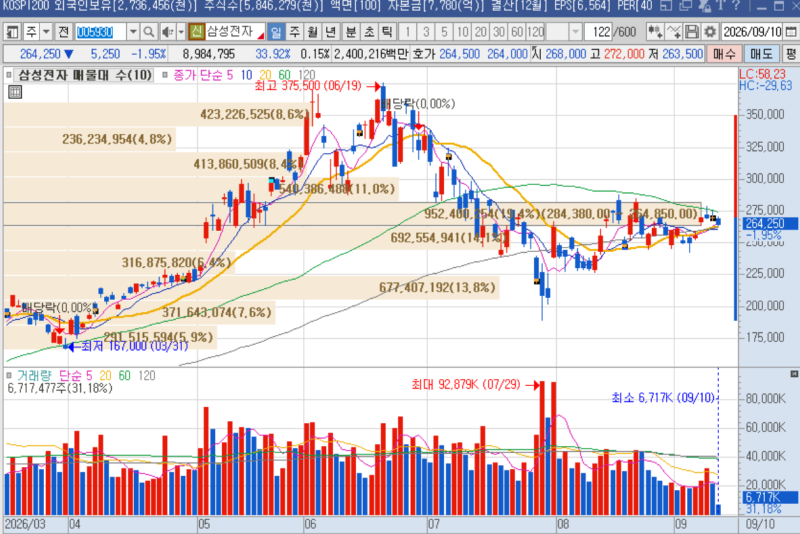Click the add line indicator icon
This screenshot has width=800, height=534.
(673, 32)
